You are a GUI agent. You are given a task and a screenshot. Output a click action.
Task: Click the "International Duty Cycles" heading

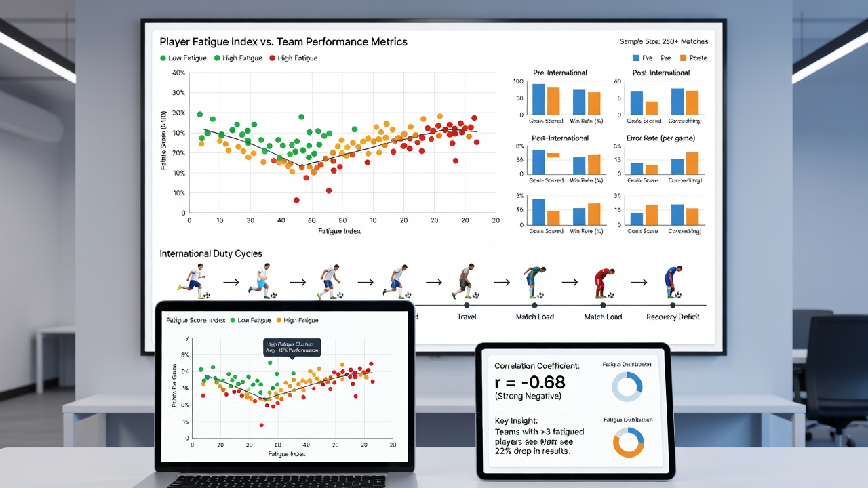[211, 253]
